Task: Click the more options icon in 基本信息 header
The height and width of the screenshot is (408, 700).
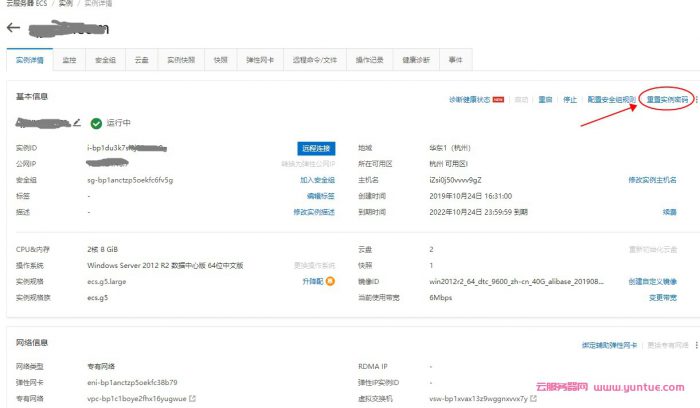Action: tap(696, 100)
